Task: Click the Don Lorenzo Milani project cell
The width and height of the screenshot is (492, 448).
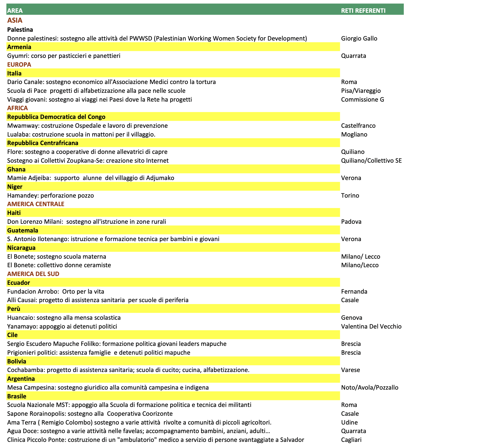Action: click(87, 222)
